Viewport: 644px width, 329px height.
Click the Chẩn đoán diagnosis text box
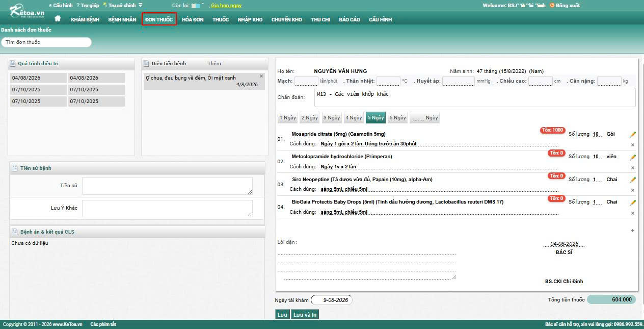[475, 97]
